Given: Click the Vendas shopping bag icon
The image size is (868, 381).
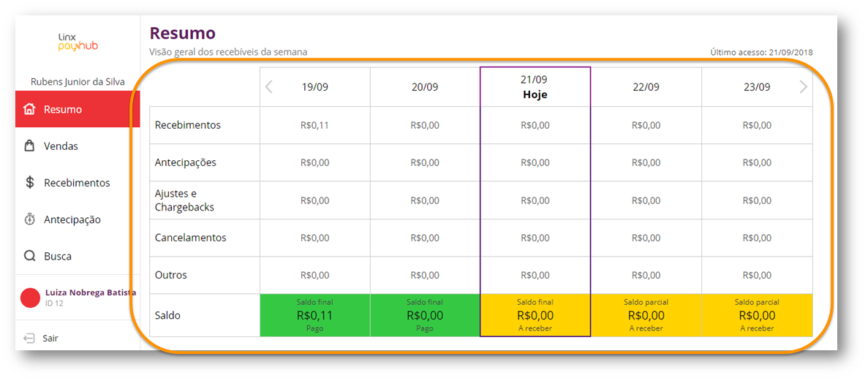Looking at the screenshot, I should tap(30, 146).
